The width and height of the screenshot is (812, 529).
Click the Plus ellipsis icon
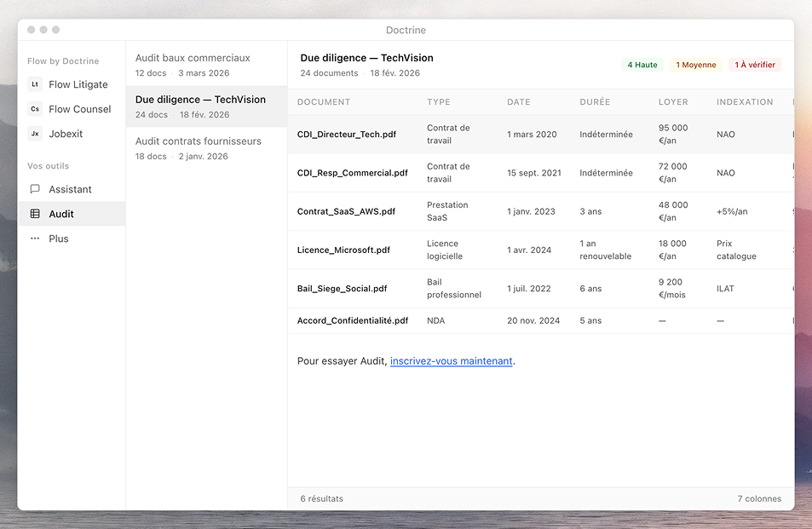[x=35, y=239]
